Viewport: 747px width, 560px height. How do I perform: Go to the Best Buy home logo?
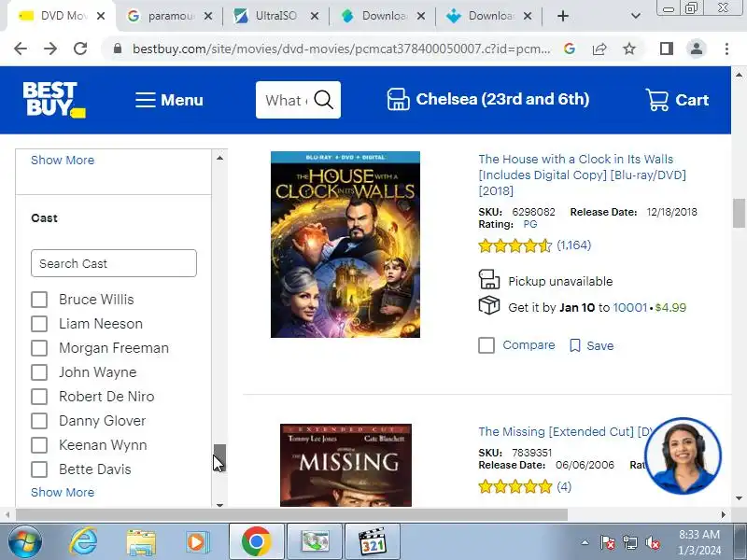click(x=54, y=100)
